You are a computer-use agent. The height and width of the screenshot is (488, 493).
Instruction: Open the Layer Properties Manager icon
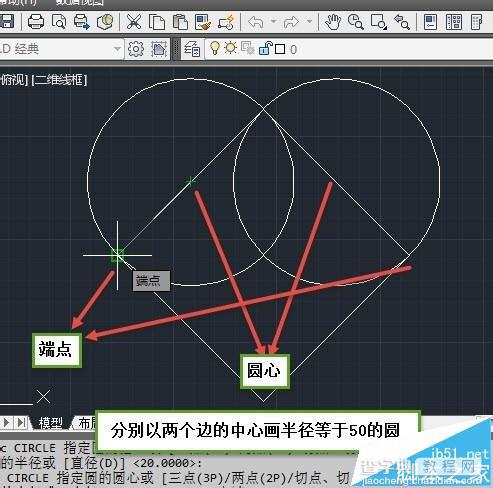tap(192, 49)
